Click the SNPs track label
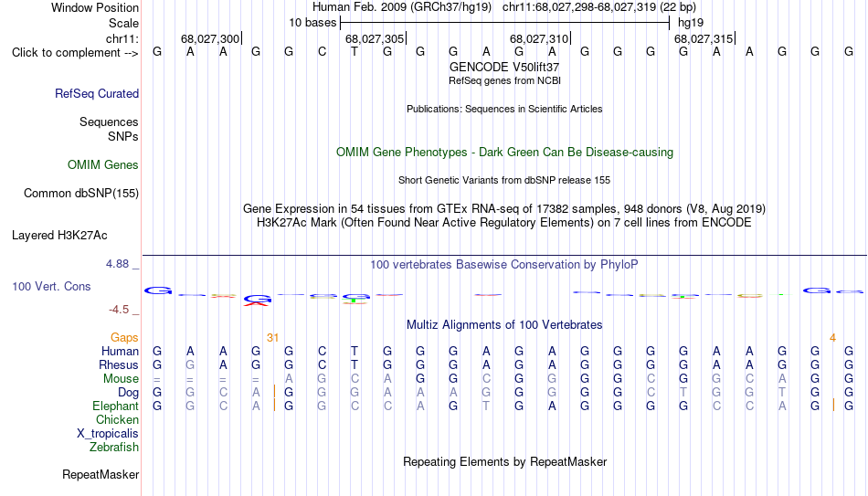Image resolution: width=868 pixels, height=496 pixels. tap(123, 136)
